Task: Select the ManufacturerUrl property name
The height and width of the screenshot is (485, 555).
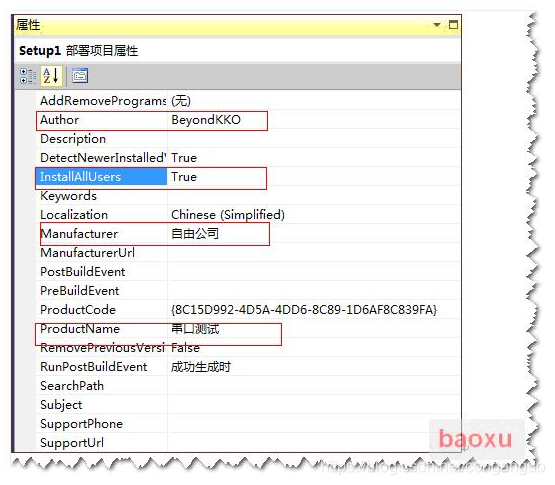Action: [87, 253]
